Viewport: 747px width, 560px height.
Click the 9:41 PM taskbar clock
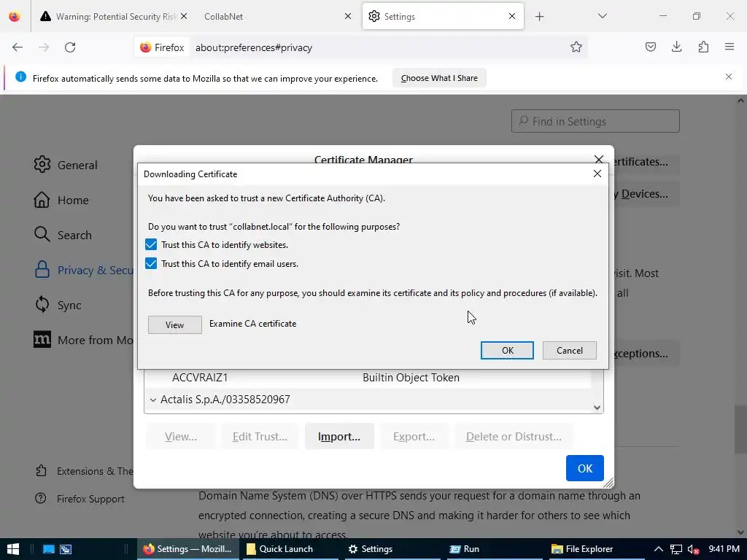724,549
